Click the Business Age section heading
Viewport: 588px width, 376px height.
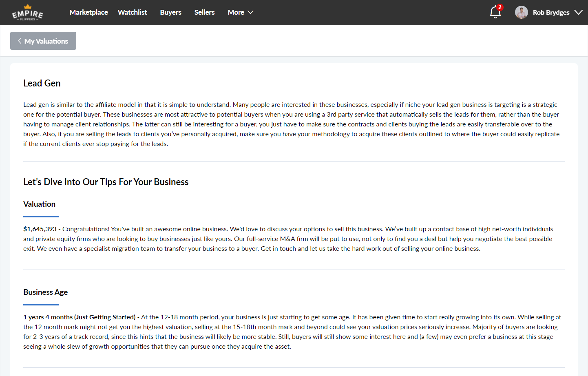click(46, 292)
